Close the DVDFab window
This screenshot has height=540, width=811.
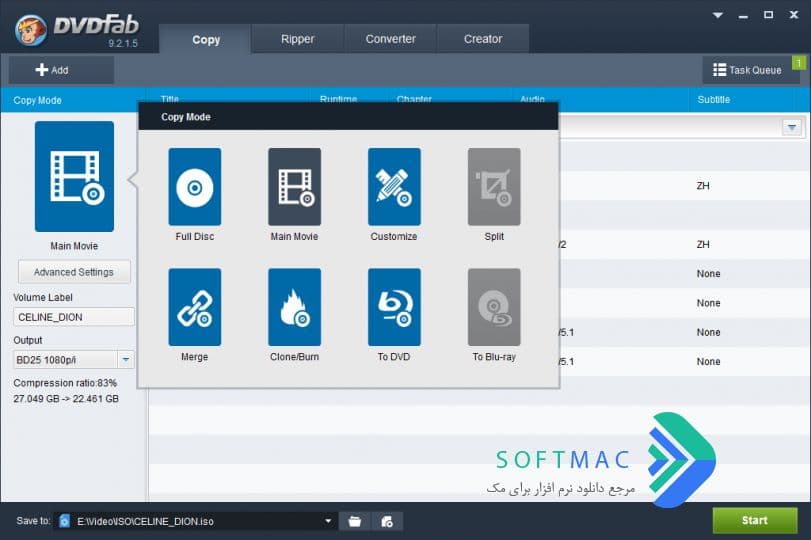794,15
